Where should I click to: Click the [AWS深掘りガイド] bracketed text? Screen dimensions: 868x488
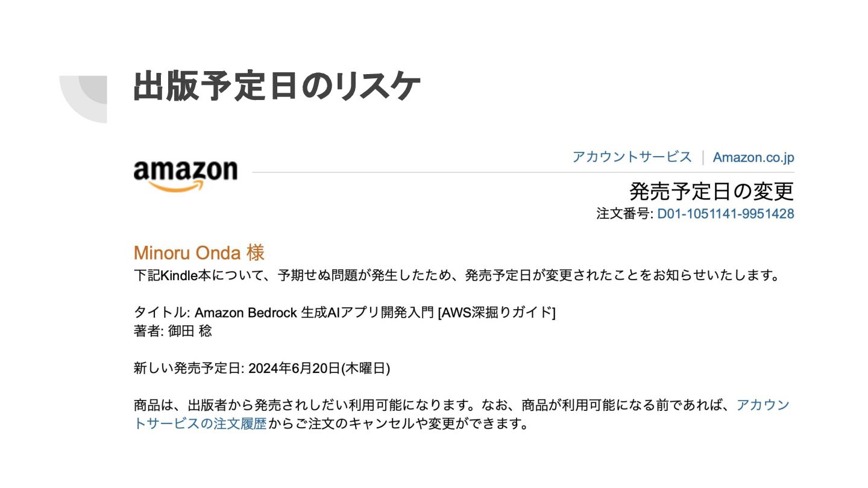(x=497, y=313)
